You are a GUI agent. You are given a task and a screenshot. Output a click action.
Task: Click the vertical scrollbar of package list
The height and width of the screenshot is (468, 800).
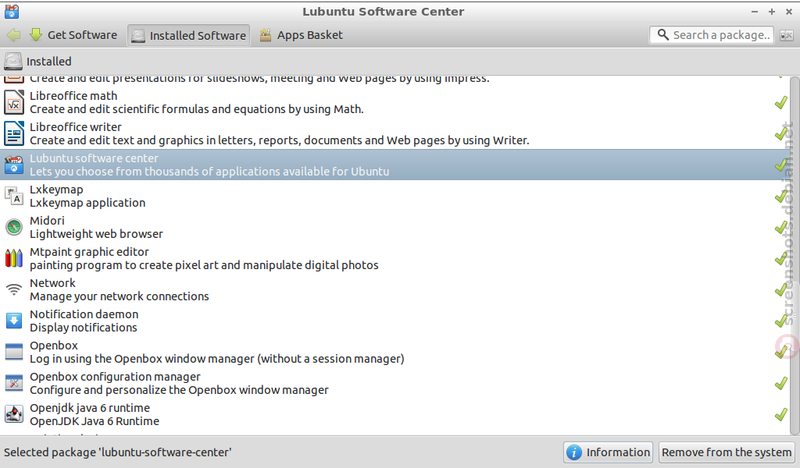(x=794, y=255)
